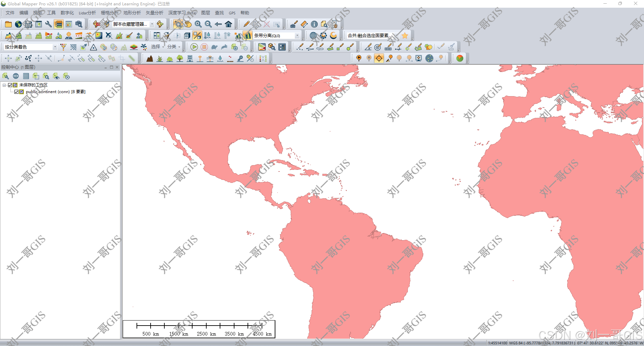644x346 pixels.
Task: Click the GPS start tracking pin icon
Action: pyautogui.click(x=359, y=58)
